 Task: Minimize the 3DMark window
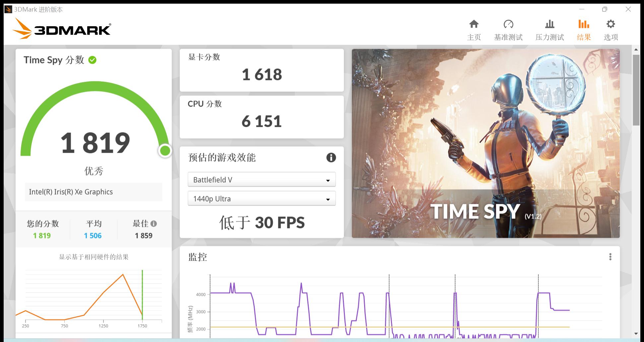pos(582,9)
